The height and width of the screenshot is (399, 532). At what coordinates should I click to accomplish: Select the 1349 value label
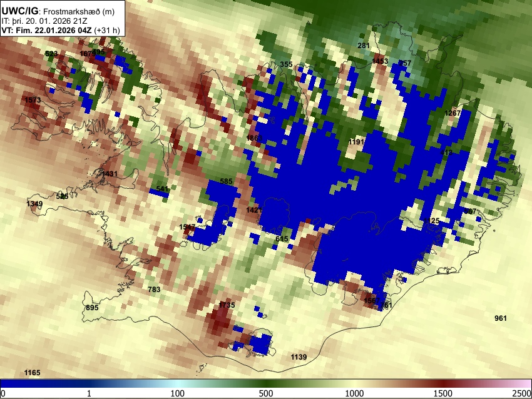34,204
